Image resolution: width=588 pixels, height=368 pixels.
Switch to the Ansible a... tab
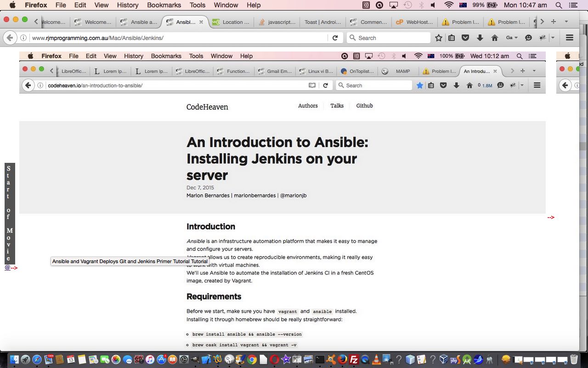[x=139, y=22]
